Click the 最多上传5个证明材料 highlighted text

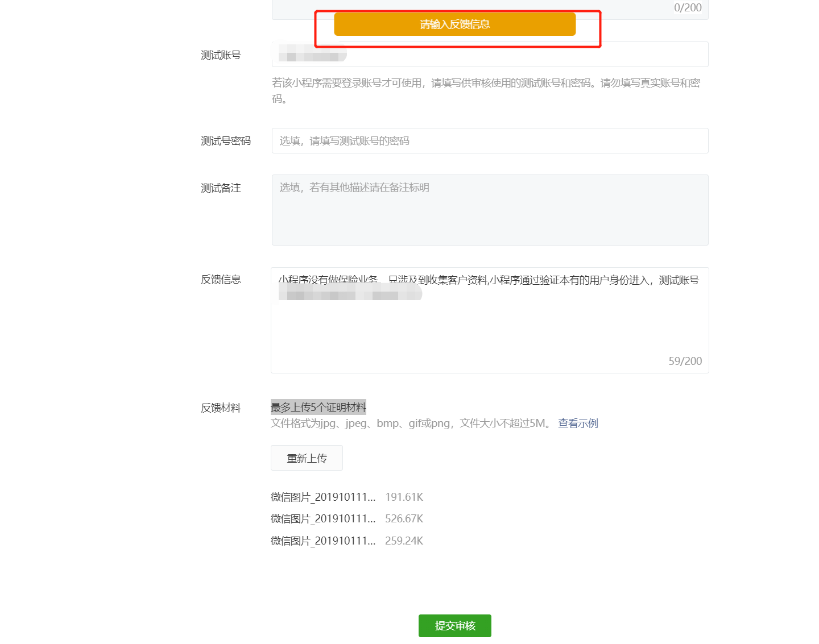pyautogui.click(x=318, y=407)
